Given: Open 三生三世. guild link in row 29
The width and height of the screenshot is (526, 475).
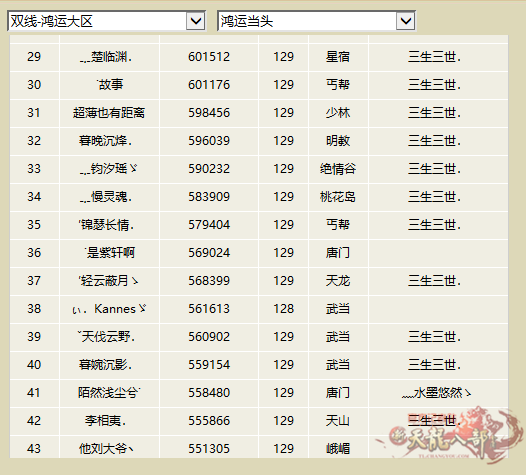Looking at the screenshot, I should (x=434, y=57).
